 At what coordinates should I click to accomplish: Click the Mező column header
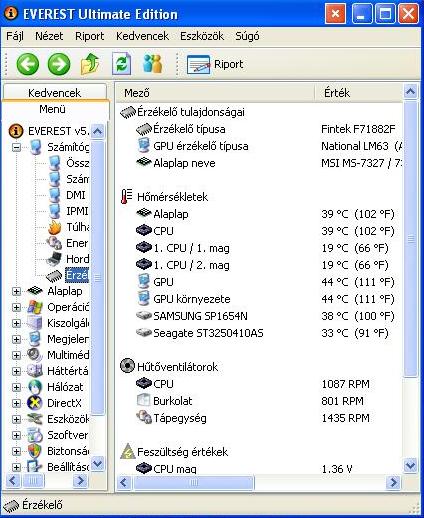coord(215,93)
